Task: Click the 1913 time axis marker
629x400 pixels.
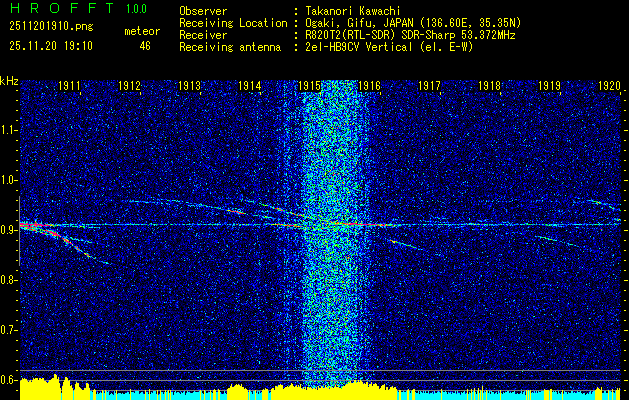Action: click(x=189, y=85)
